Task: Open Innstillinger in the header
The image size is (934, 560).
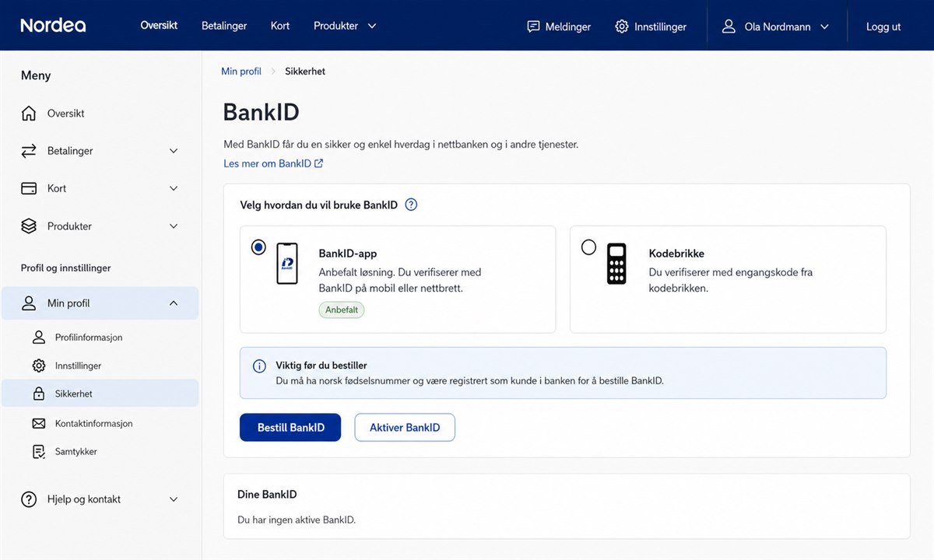Action: click(x=651, y=26)
